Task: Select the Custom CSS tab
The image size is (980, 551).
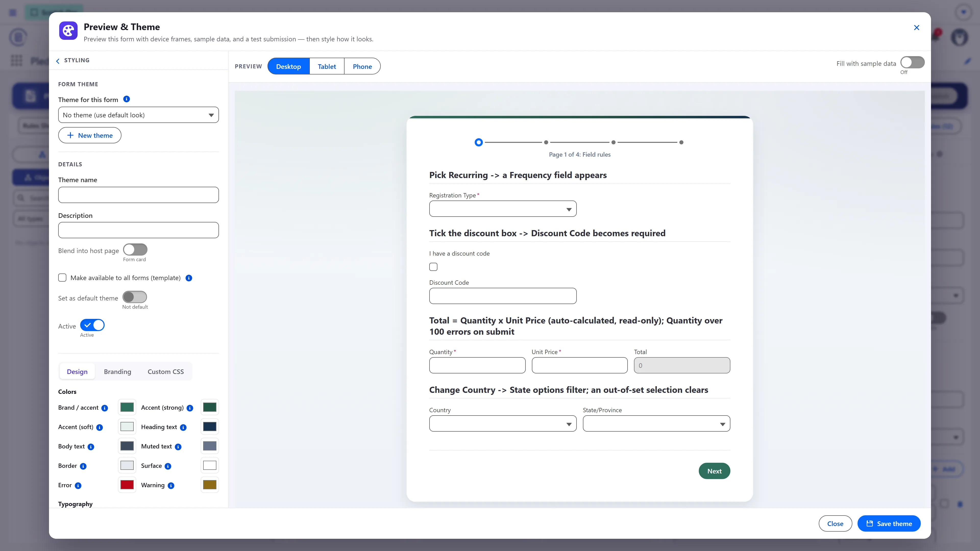Action: point(165,371)
